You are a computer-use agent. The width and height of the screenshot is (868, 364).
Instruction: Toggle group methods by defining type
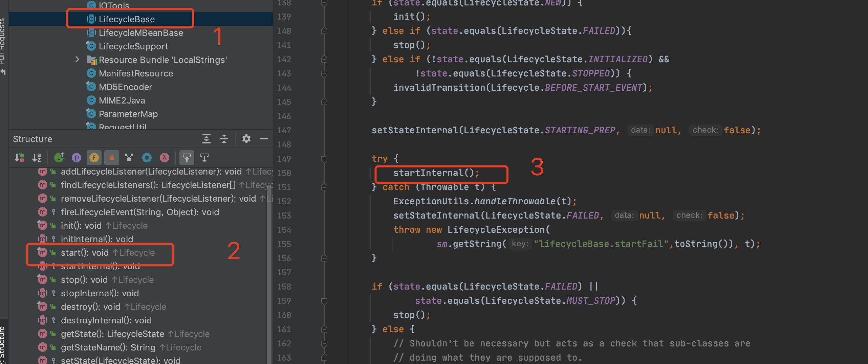[x=129, y=157]
